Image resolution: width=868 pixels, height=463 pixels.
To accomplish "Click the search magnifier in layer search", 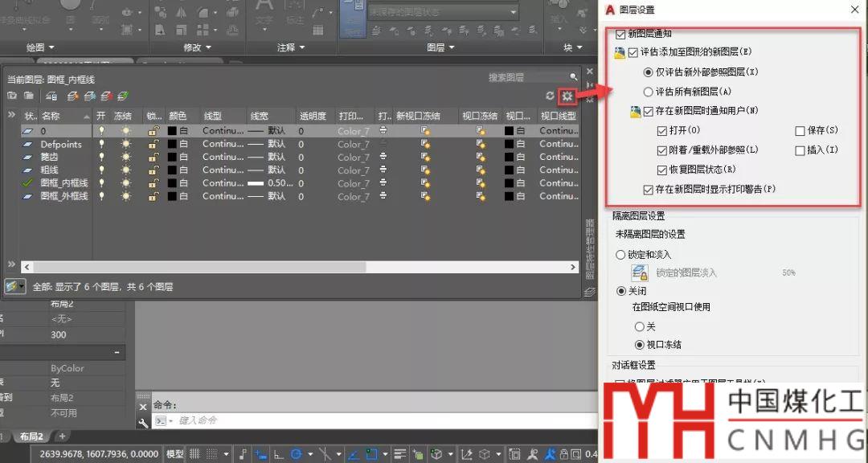I will [573, 77].
